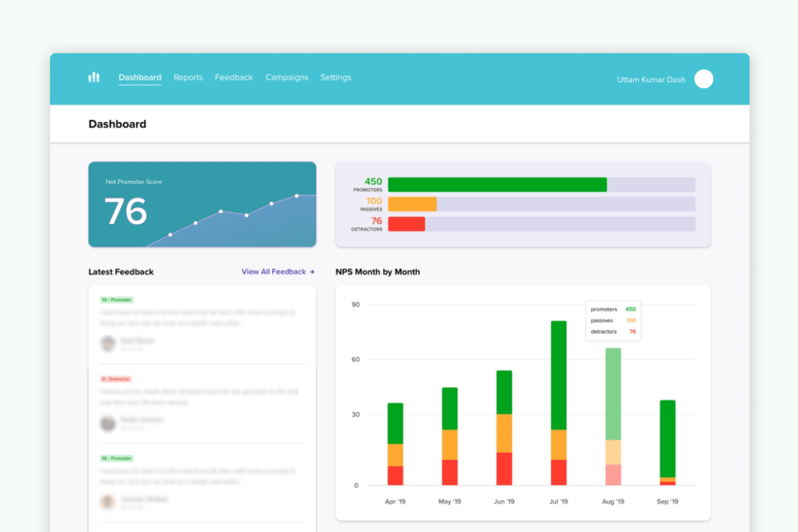798x532 pixels.
Task: Click the Net Promoter Score card
Action: pos(202,204)
